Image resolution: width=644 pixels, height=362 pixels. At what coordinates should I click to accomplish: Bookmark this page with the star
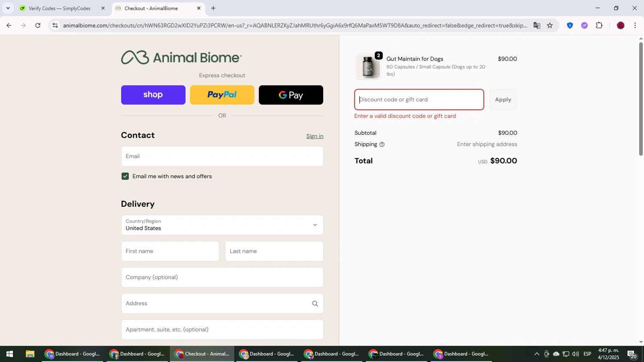[x=550, y=25]
